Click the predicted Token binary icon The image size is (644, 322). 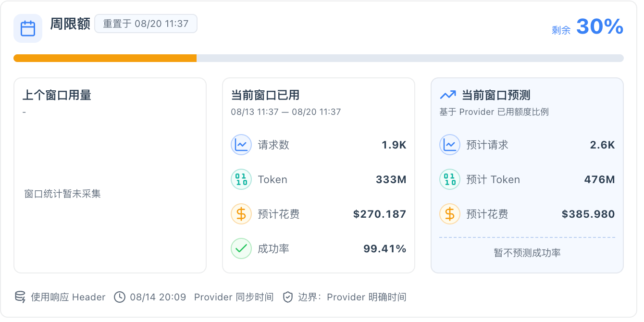(x=450, y=179)
